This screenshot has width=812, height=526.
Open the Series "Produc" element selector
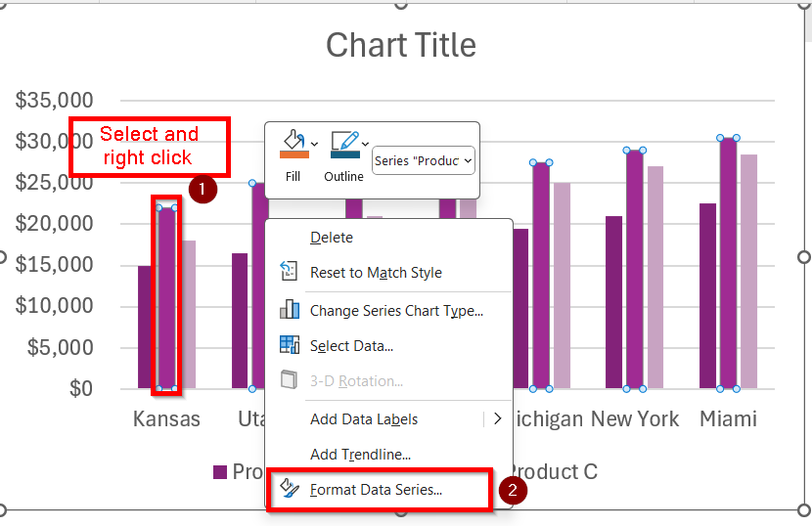[x=424, y=160]
